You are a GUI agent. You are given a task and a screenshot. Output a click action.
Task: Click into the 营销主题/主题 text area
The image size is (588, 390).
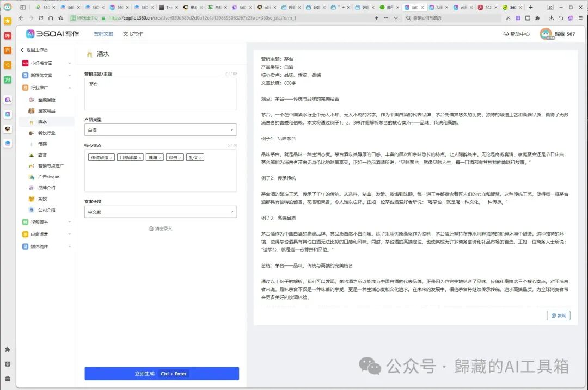161,94
